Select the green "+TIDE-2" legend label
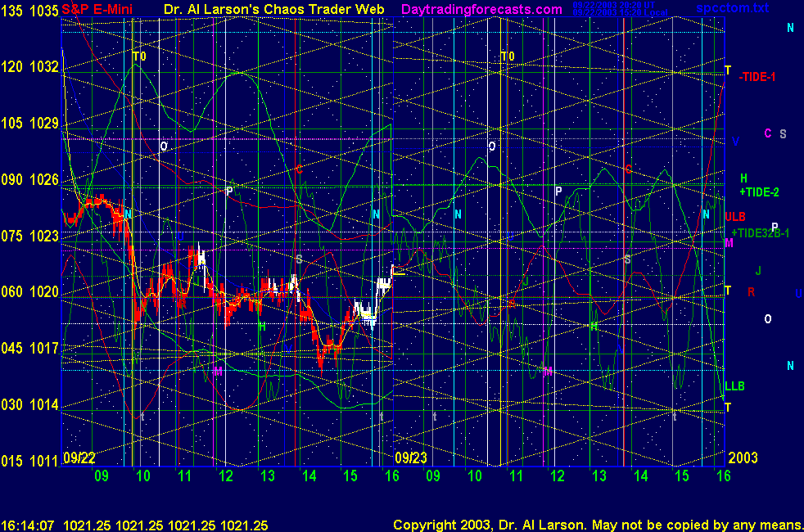 coord(759,192)
